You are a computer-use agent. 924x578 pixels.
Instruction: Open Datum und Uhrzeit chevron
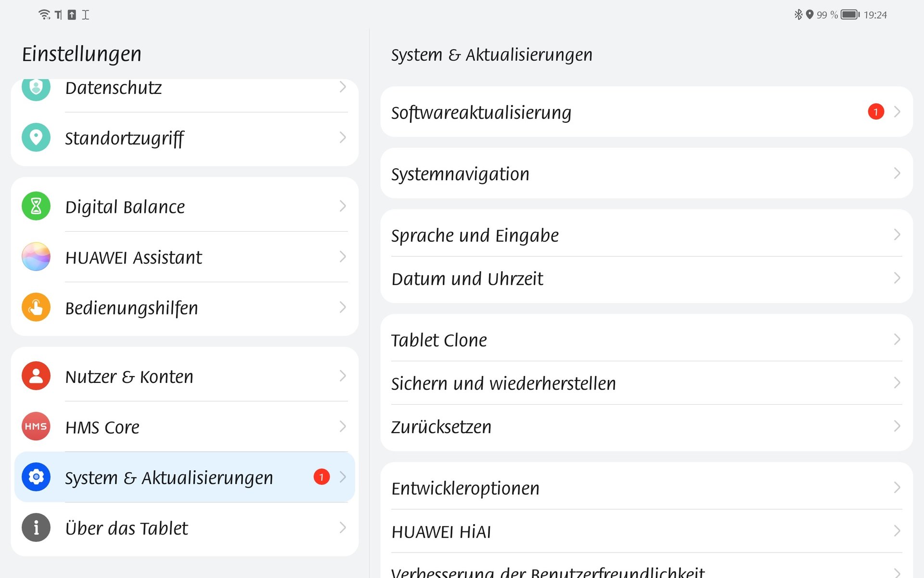pyautogui.click(x=897, y=278)
